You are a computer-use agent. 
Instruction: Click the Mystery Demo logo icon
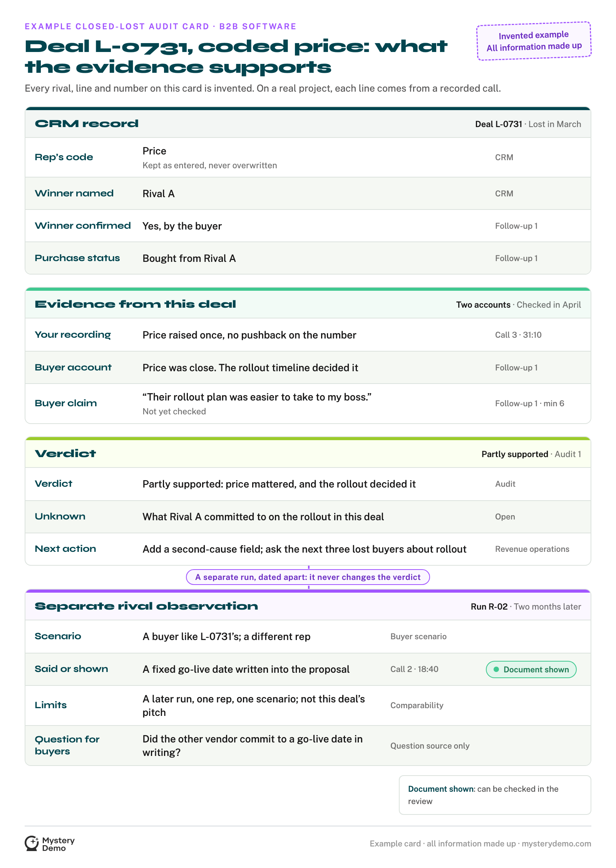[x=32, y=843]
